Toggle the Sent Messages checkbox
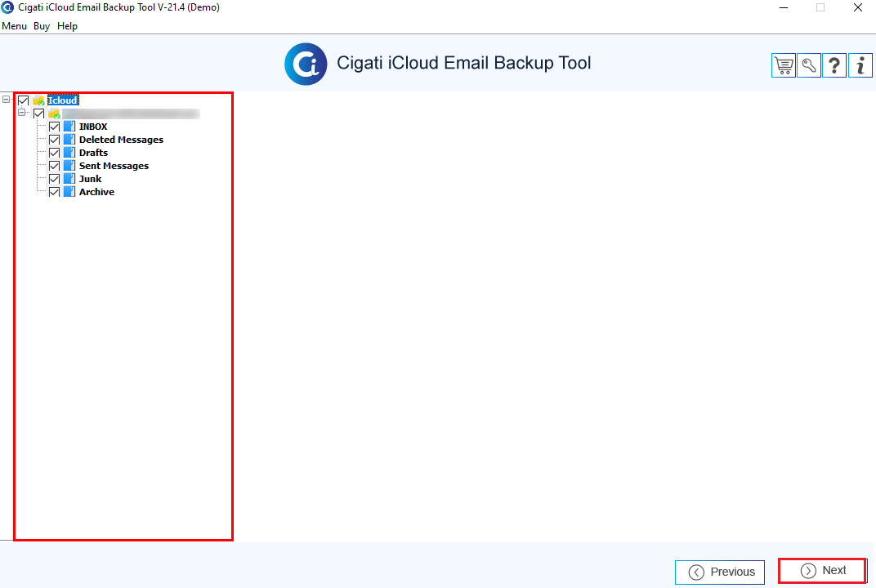This screenshot has height=588, width=876. tap(54, 166)
